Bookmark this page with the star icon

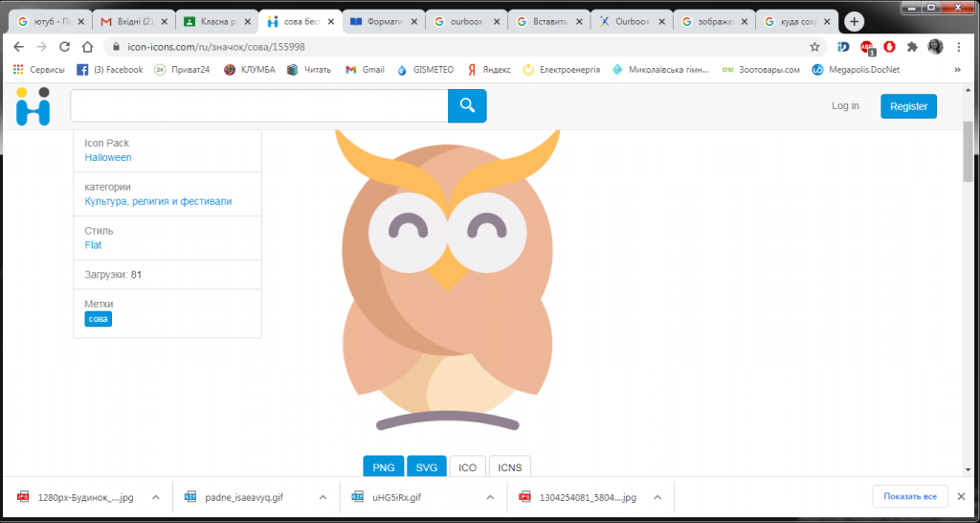click(814, 47)
